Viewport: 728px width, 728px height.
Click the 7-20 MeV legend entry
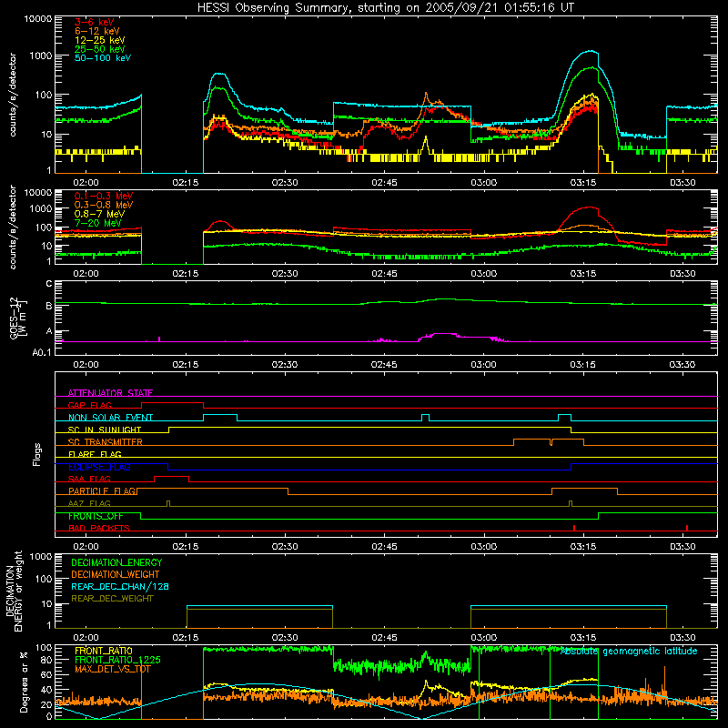point(97,223)
